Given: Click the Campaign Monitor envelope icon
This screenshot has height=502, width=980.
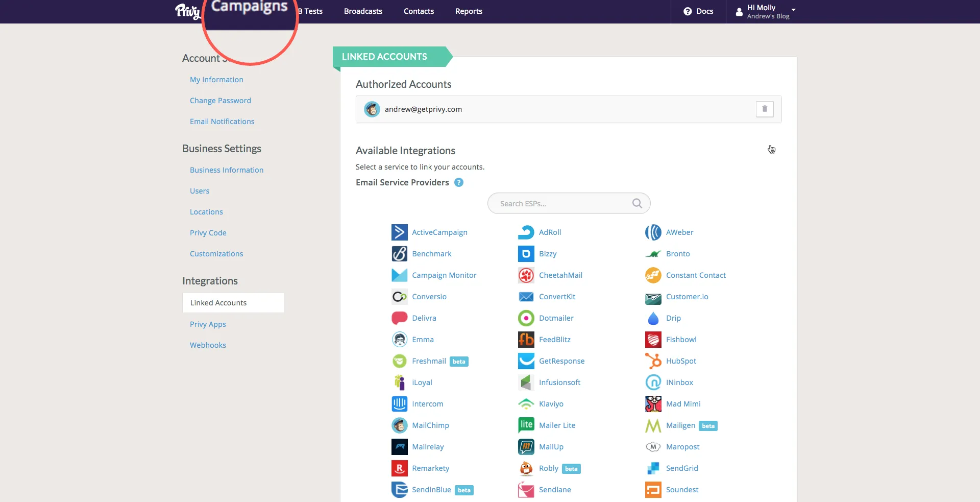Looking at the screenshot, I should point(399,275).
